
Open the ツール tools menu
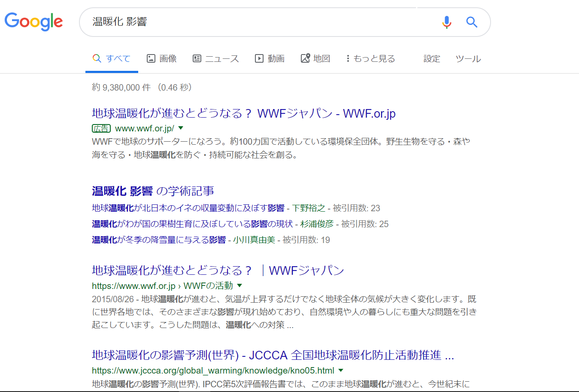468,58
